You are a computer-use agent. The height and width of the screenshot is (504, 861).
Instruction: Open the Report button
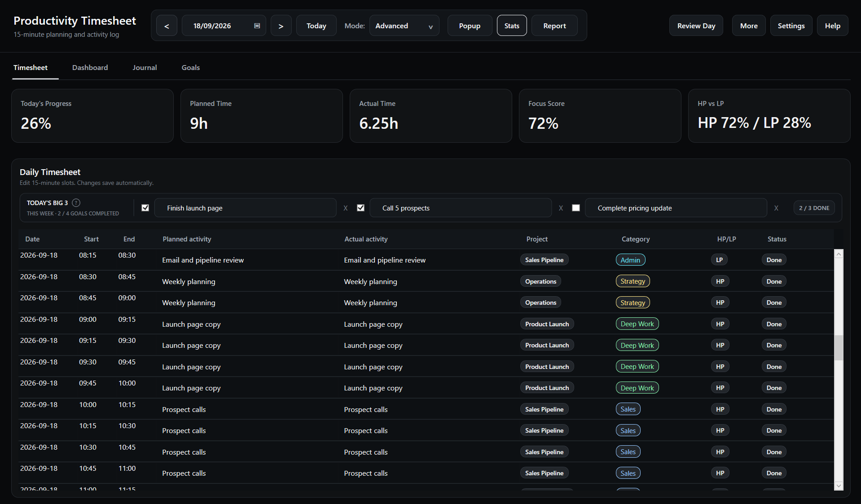[554, 26]
